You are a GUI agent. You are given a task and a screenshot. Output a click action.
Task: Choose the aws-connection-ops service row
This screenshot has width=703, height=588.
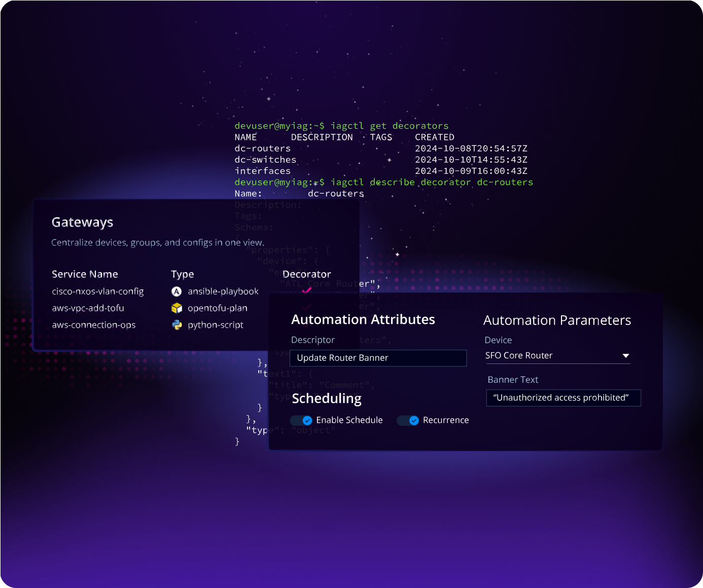[x=94, y=325]
